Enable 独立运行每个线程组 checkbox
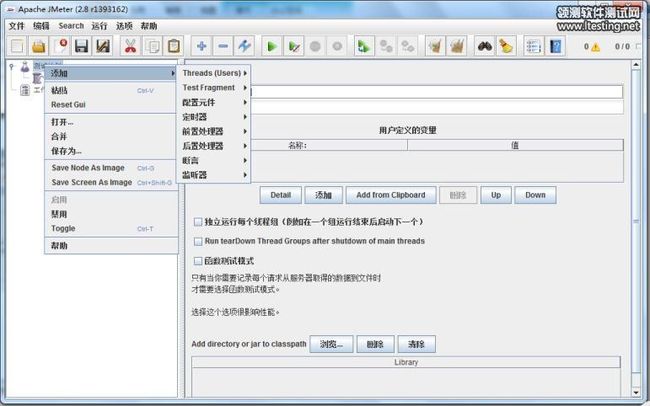 pyautogui.click(x=198, y=222)
